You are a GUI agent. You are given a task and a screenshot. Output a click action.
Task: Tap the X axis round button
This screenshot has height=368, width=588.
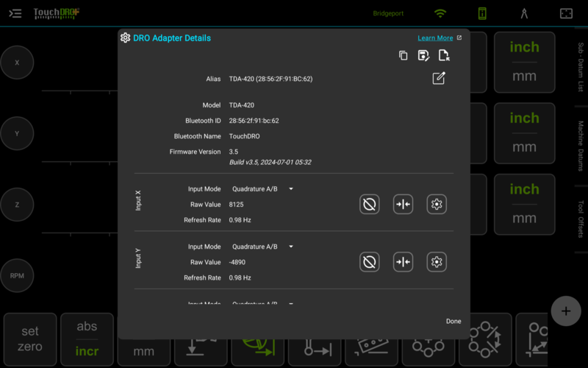[x=17, y=63]
